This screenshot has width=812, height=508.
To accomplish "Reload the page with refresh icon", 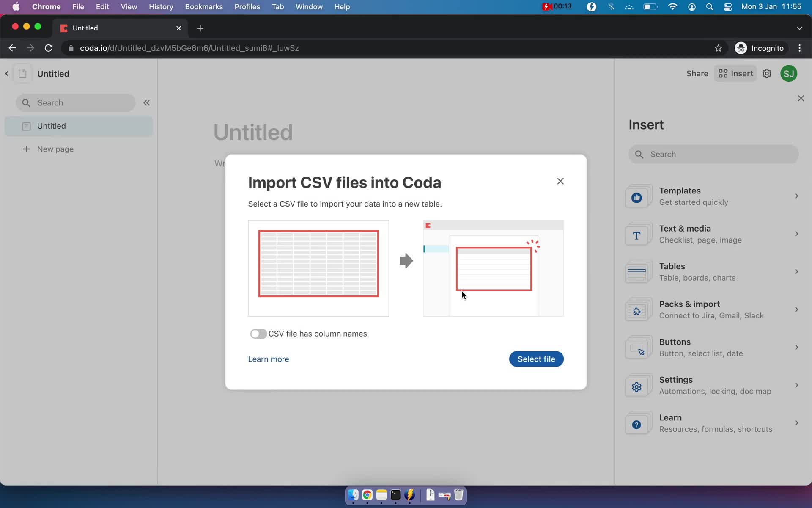I will point(49,48).
